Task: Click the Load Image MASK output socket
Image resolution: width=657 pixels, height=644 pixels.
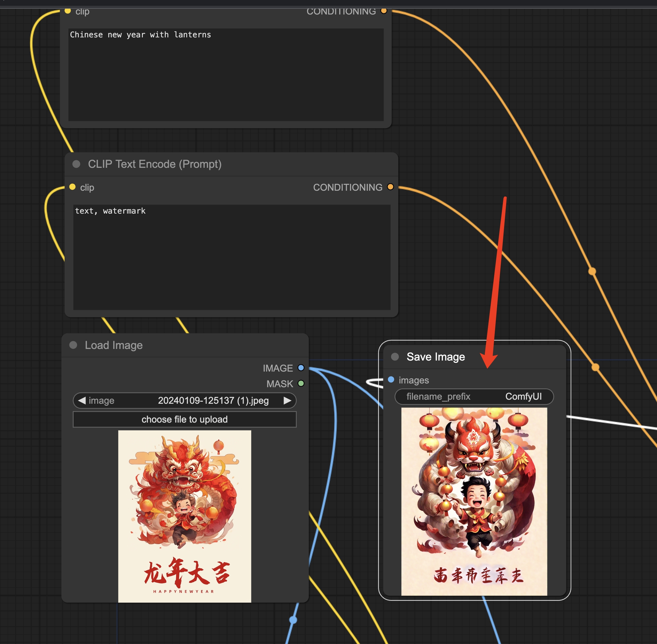Action: pos(301,383)
